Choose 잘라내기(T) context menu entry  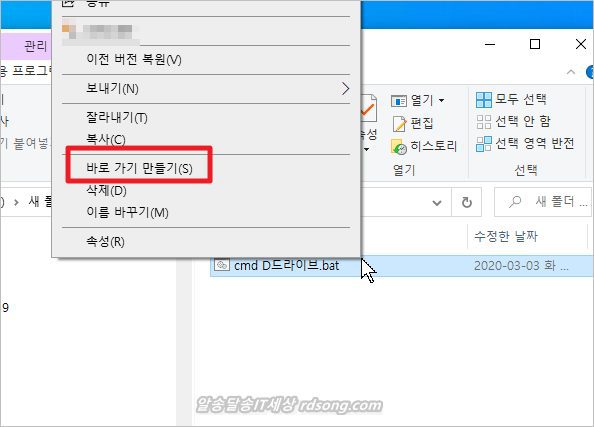coord(117,117)
